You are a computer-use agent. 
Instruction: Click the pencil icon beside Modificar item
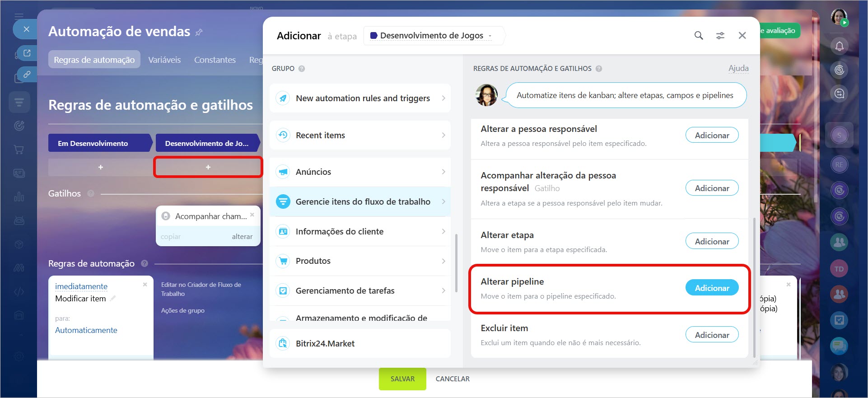[x=113, y=298]
